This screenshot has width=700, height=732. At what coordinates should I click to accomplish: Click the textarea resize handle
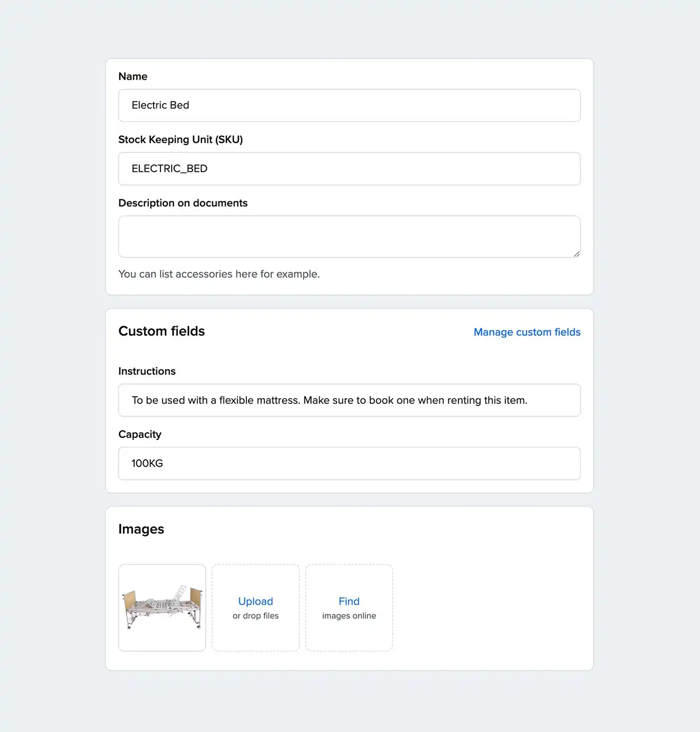pyautogui.click(x=577, y=254)
